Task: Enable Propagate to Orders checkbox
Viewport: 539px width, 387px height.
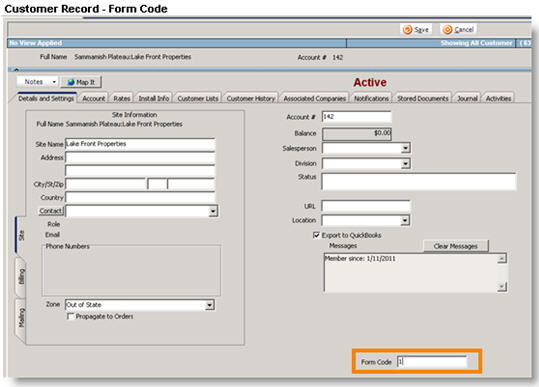Action: coord(70,316)
